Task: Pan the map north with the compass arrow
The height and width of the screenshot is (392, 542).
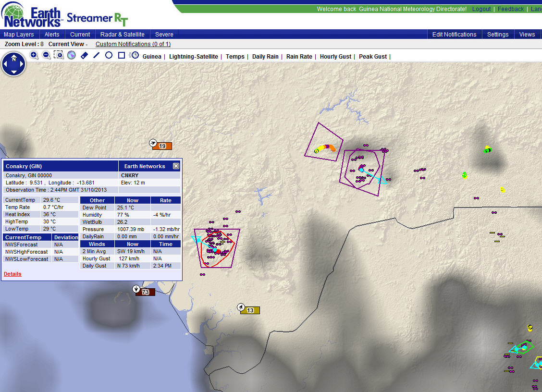Action: [x=14, y=57]
